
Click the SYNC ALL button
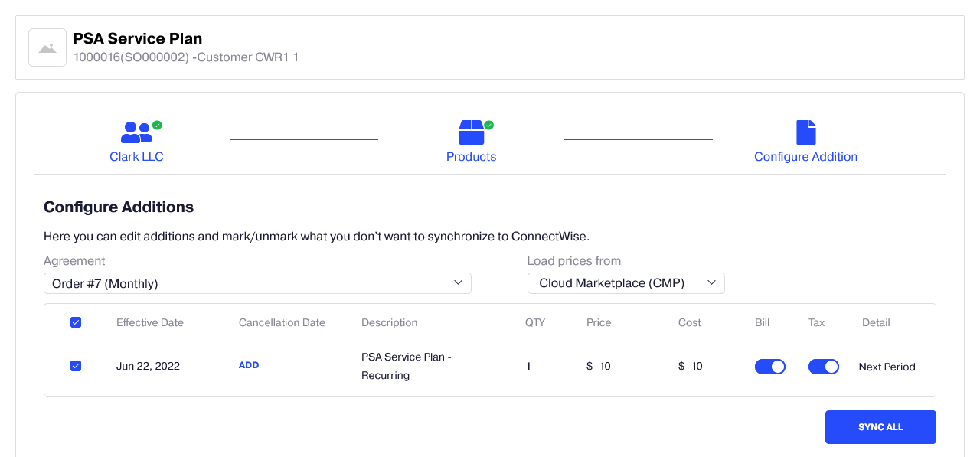(880, 427)
